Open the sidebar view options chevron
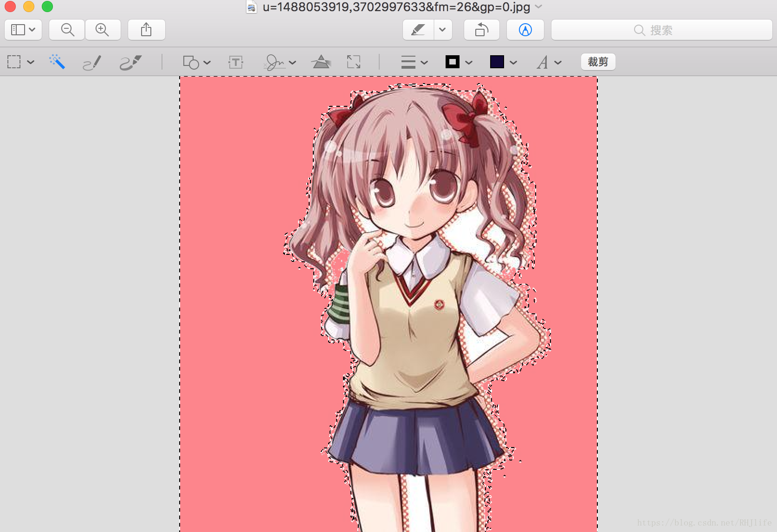The image size is (777, 532). pyautogui.click(x=32, y=30)
